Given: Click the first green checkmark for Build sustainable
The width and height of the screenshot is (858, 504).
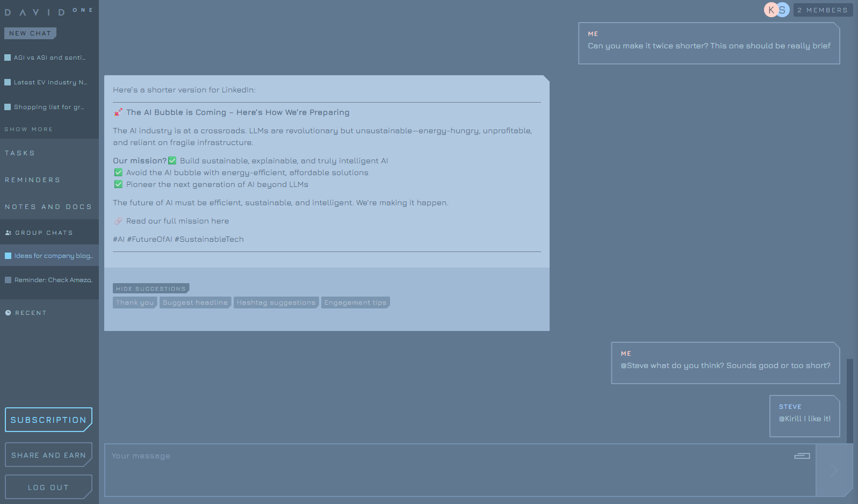Looking at the screenshot, I should pyautogui.click(x=172, y=161).
